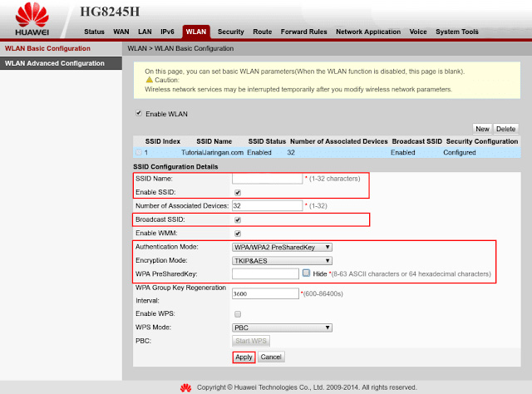Click the Start WPS button

click(x=251, y=341)
